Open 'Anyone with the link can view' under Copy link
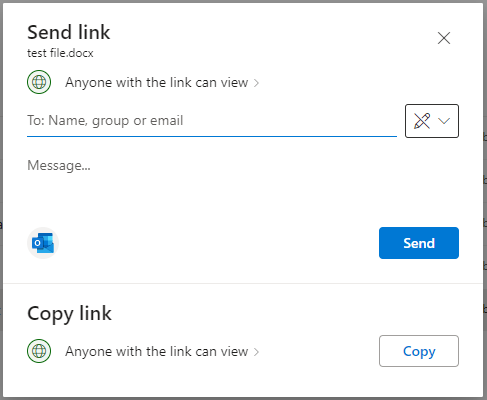Viewport: 487px width, 400px height. point(157,351)
